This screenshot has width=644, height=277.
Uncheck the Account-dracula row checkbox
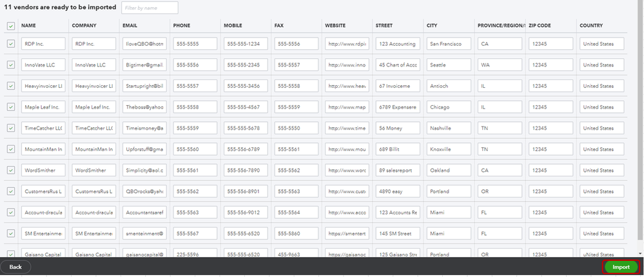tap(11, 212)
